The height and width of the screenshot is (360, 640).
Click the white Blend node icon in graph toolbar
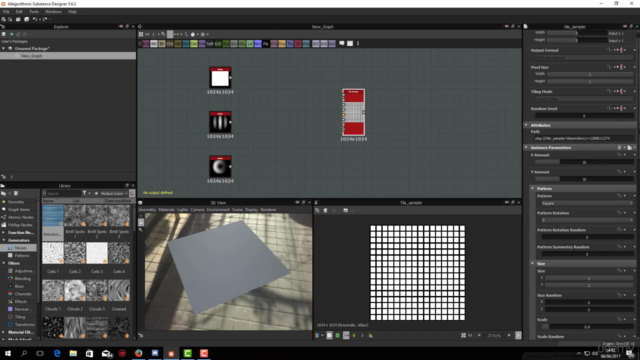154,44
